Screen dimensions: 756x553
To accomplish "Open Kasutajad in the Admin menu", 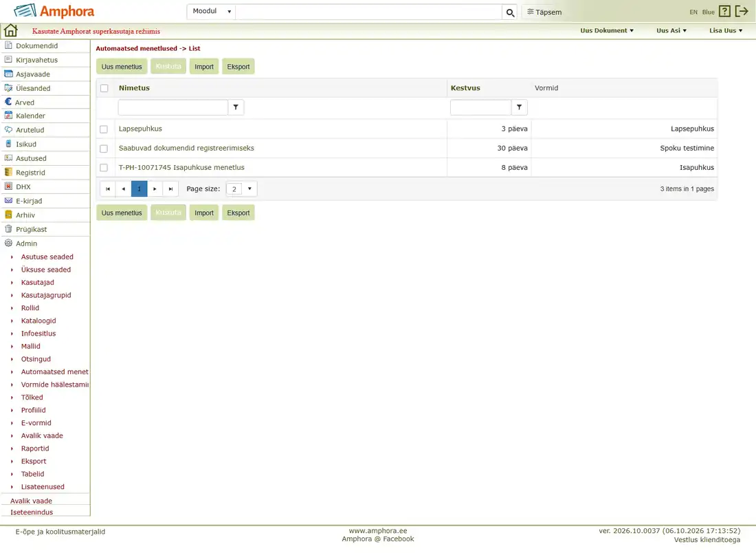I will [x=38, y=282].
